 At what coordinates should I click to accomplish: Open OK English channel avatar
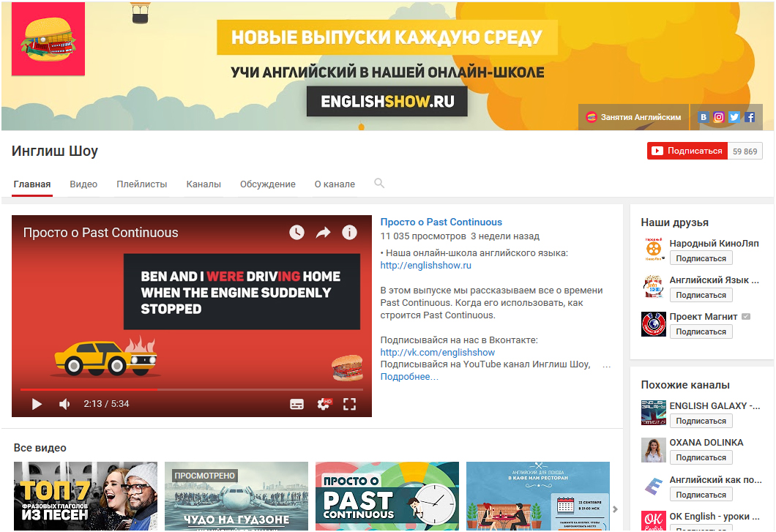tap(653, 522)
